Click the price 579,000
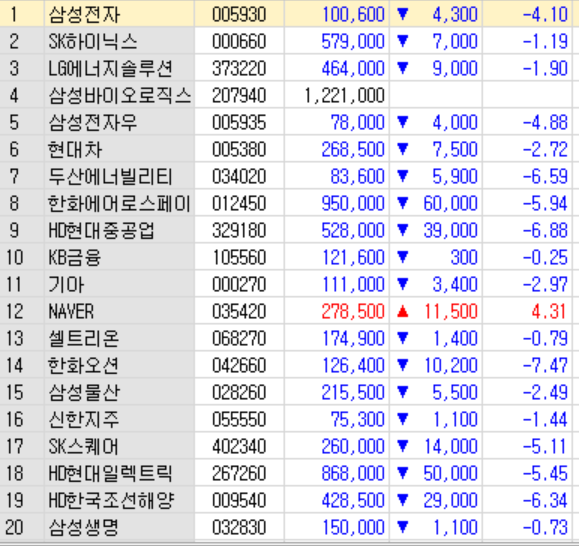The height and width of the screenshot is (546, 579). 353,41
